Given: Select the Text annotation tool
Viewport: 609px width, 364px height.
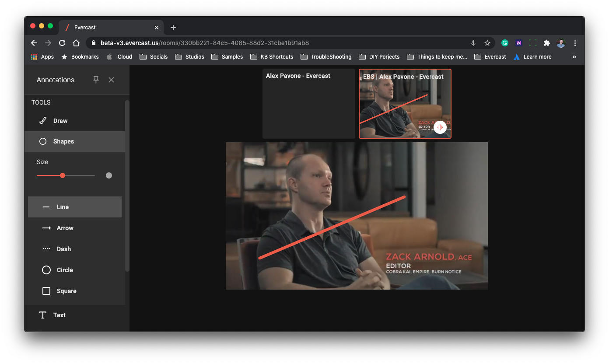Looking at the screenshot, I should tap(75, 315).
